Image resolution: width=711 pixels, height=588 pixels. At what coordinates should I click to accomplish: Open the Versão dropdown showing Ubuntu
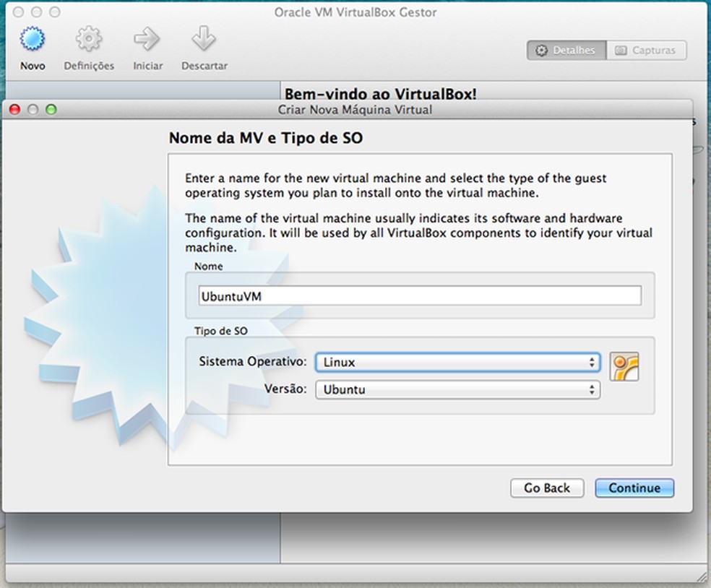click(457, 389)
